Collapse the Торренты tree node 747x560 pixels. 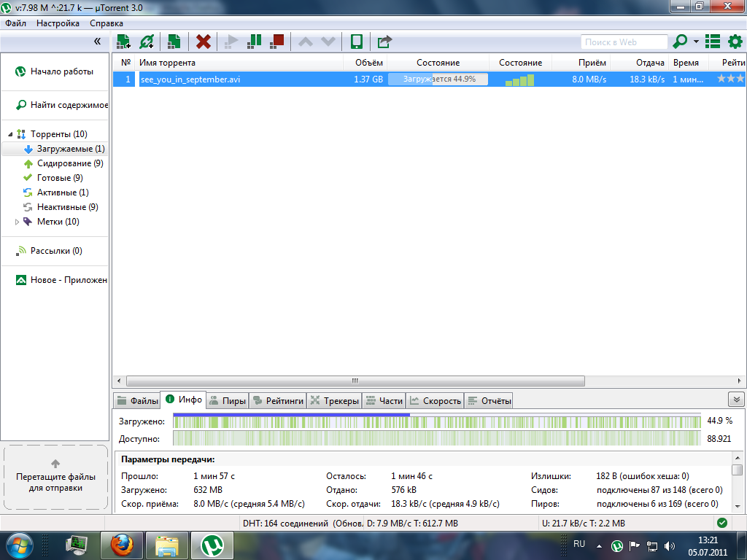pos(11,134)
